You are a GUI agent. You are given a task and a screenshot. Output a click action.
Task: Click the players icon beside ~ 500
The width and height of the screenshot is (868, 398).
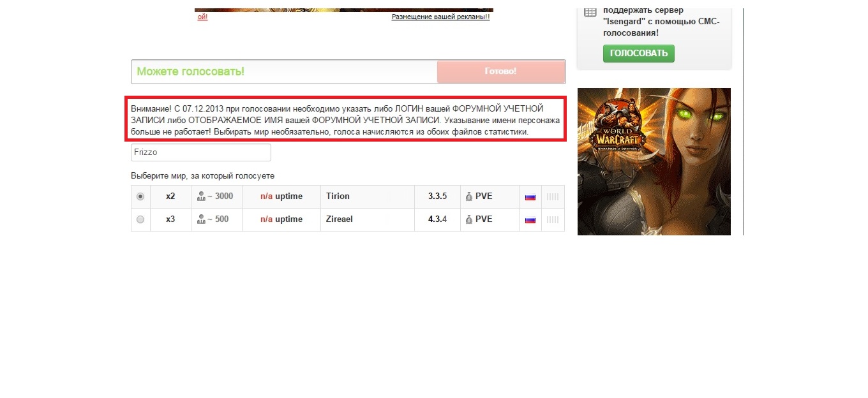(x=201, y=219)
